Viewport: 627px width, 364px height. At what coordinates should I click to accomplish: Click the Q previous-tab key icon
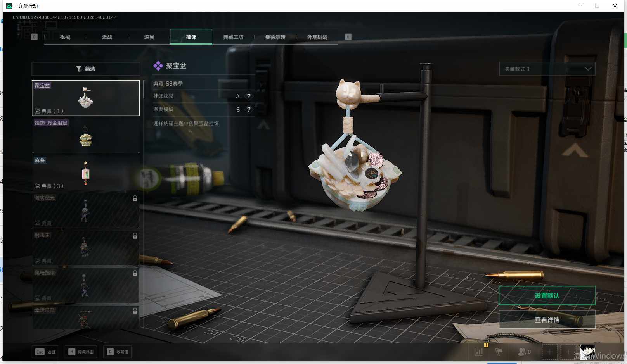[x=34, y=37]
